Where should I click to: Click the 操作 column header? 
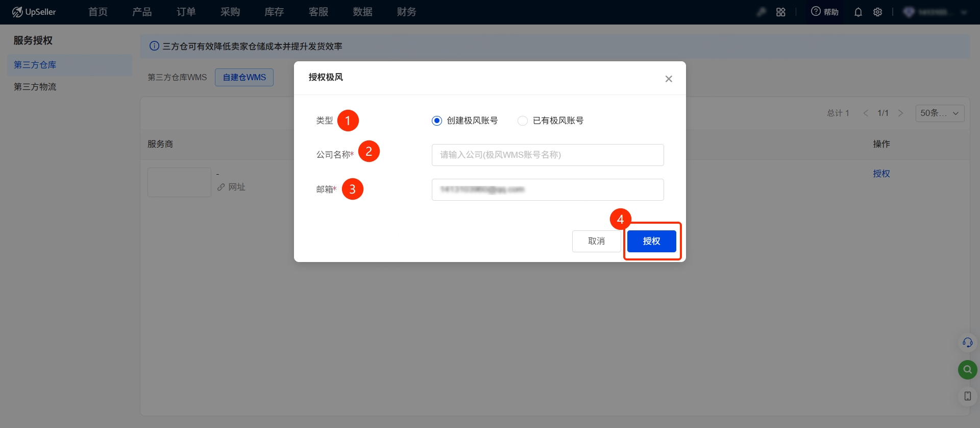[x=881, y=144]
